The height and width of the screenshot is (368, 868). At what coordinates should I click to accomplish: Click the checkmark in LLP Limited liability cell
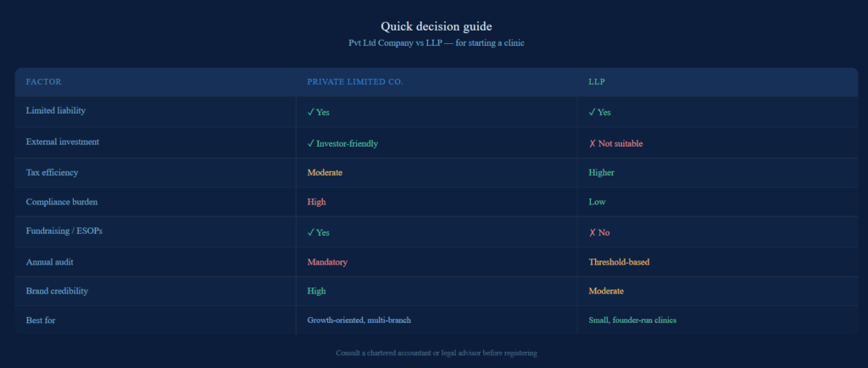(593, 112)
